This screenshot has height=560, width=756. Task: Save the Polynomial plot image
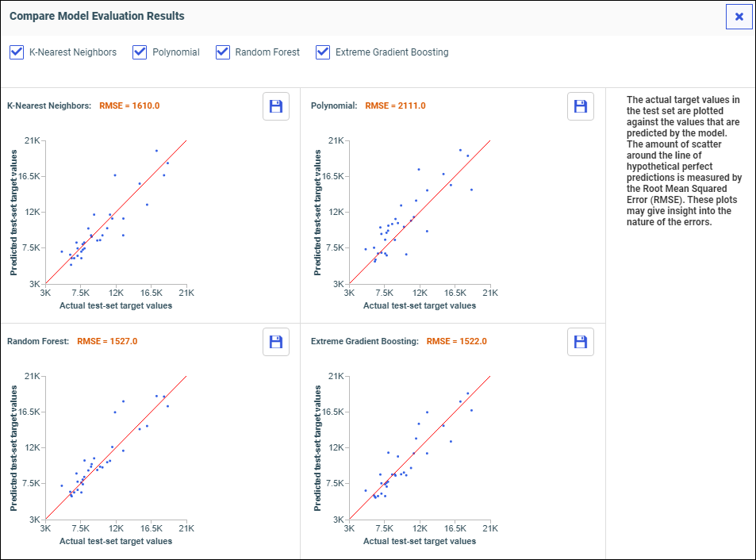580,106
